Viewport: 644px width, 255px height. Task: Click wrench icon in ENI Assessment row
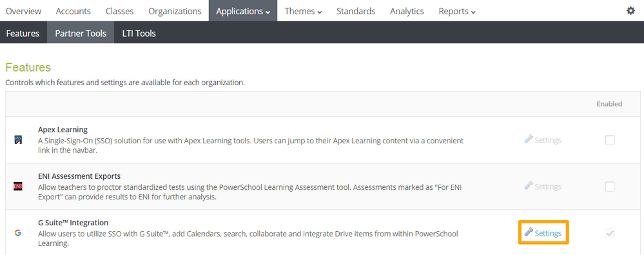coord(529,185)
